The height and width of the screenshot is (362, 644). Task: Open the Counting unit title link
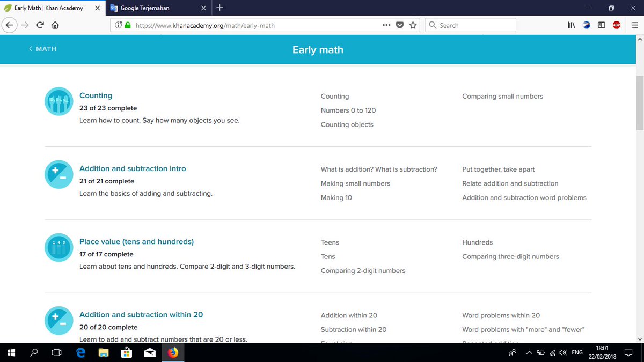pyautogui.click(x=96, y=95)
